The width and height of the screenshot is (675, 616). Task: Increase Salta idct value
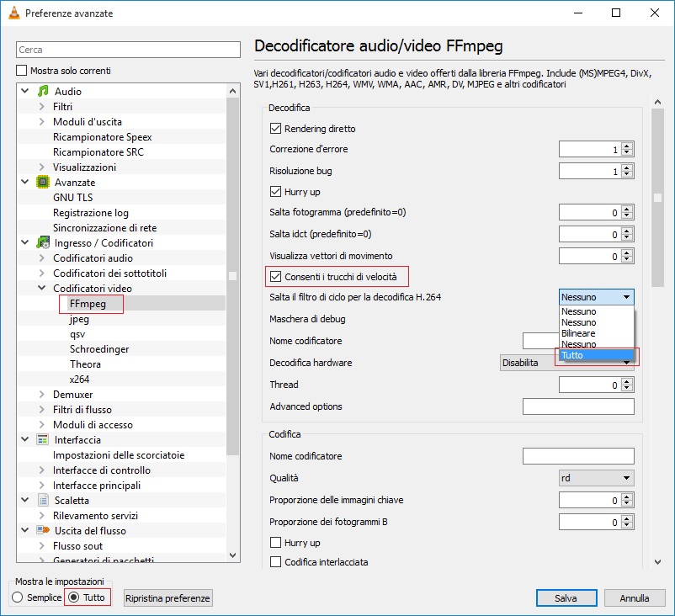(x=627, y=231)
